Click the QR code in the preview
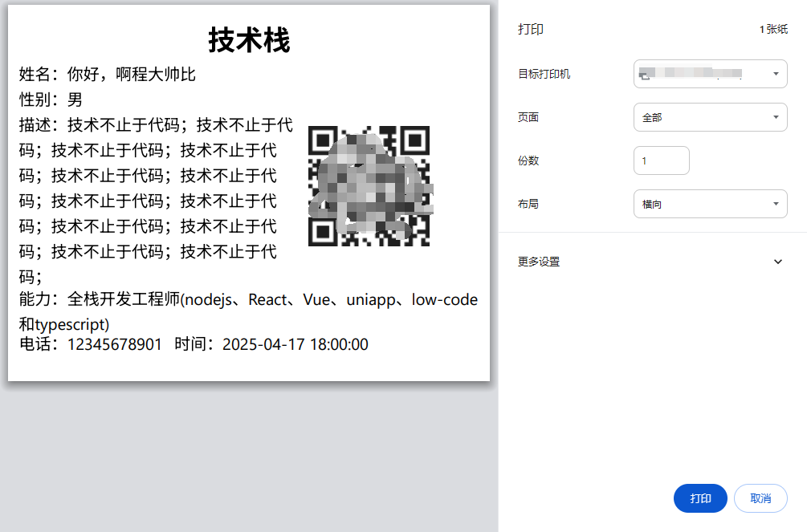 click(369, 185)
